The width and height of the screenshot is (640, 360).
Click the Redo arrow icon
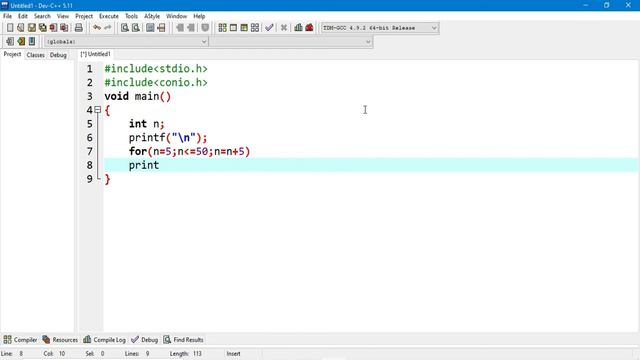(x=108, y=28)
